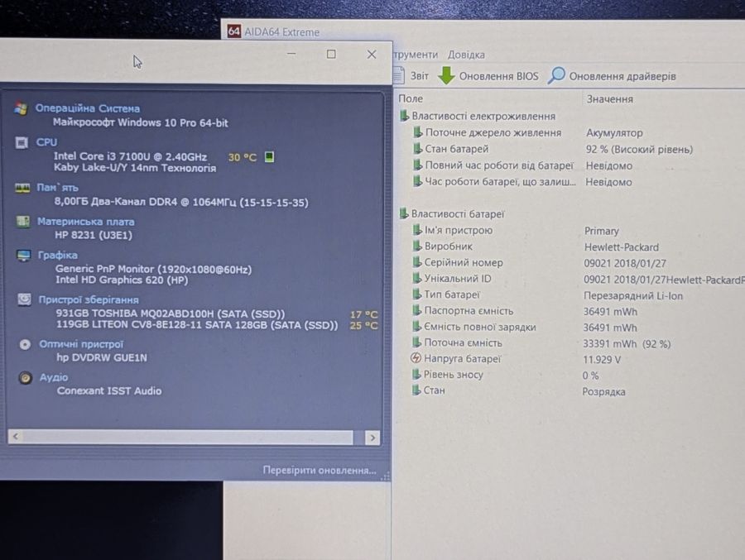Select the Стан row label
This screenshot has height=560, width=745.
(x=434, y=390)
